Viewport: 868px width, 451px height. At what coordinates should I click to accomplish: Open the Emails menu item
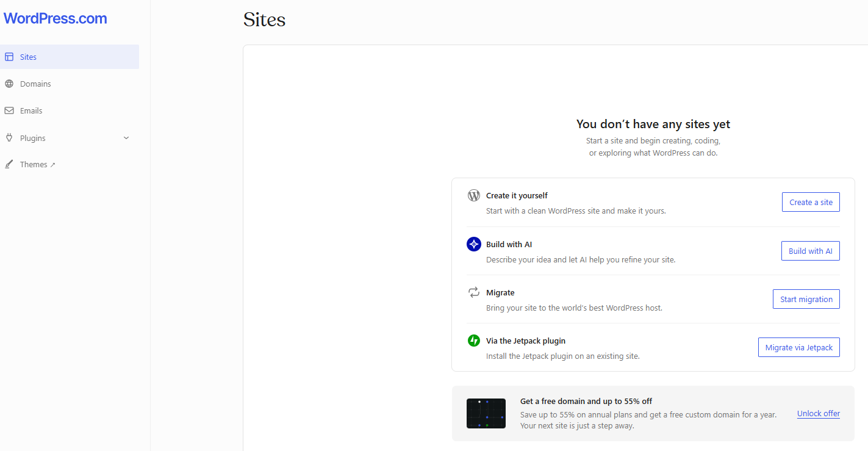click(x=70, y=110)
